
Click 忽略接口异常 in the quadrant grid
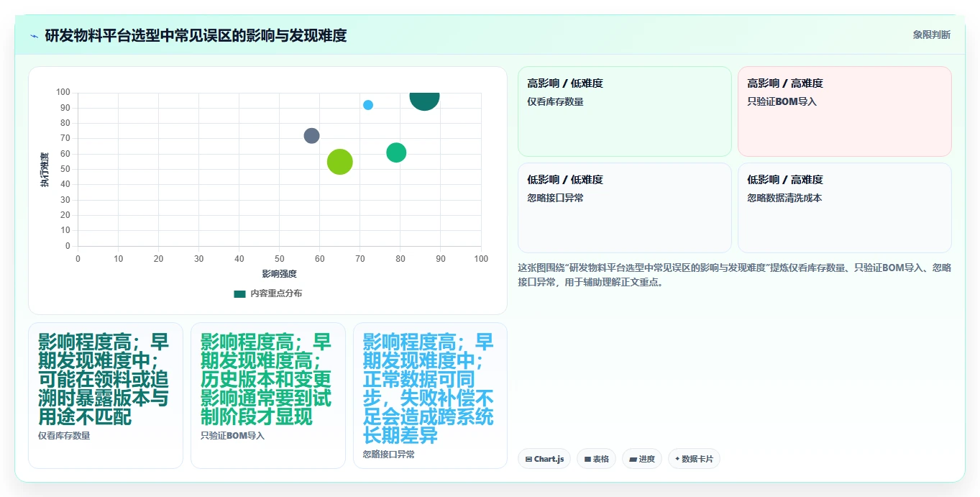point(555,198)
